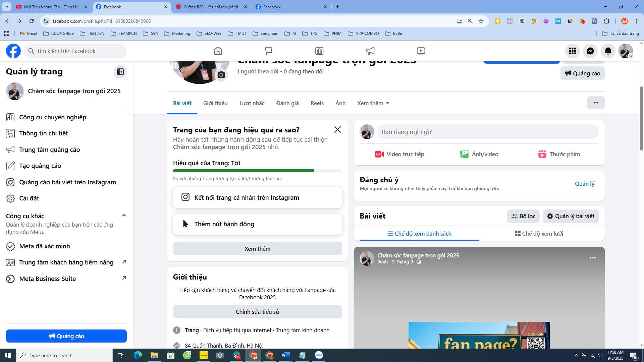Open Chrome three-dot menu
Image resolution: width=644 pixels, height=362 pixels.
636,21
